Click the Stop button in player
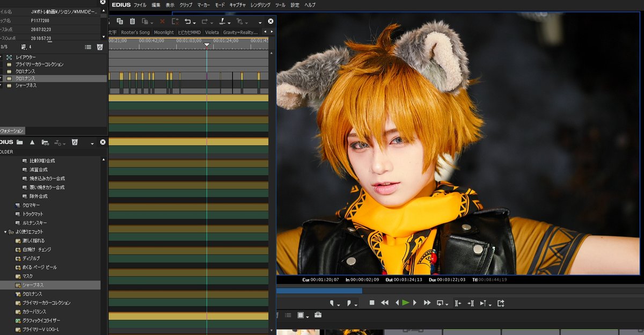 click(x=371, y=303)
